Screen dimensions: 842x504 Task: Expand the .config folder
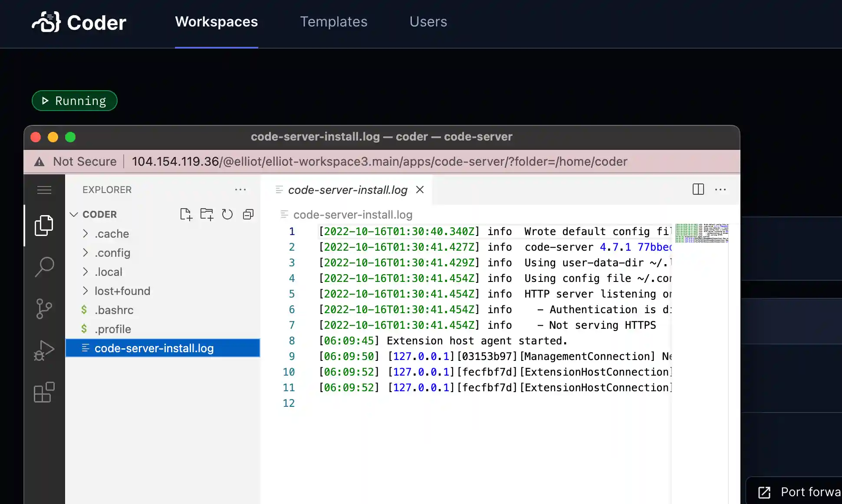pyautogui.click(x=112, y=253)
